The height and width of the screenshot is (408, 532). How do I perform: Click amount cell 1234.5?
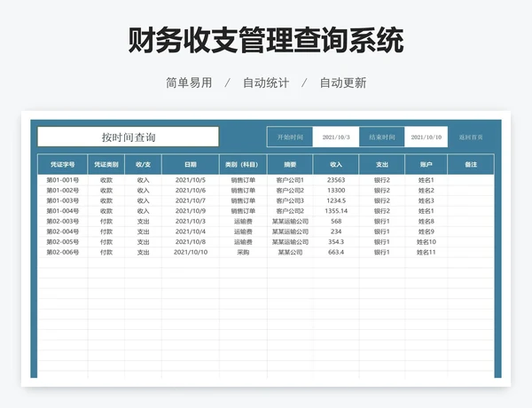pyautogui.click(x=336, y=200)
